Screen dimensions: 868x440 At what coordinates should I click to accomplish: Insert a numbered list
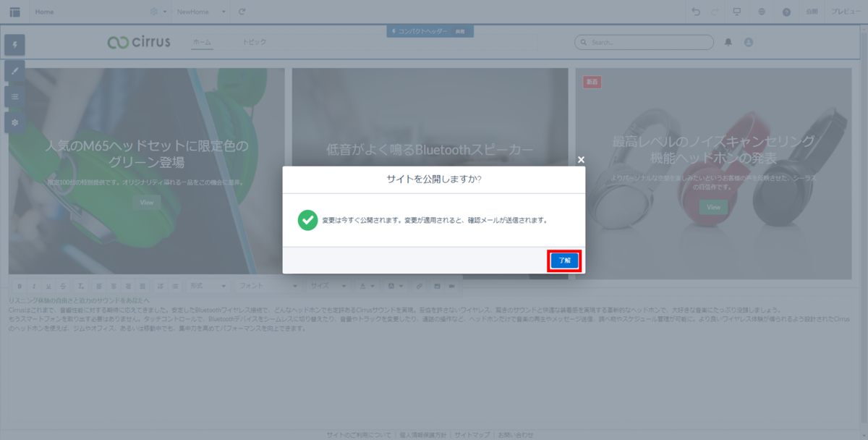pyautogui.click(x=161, y=287)
